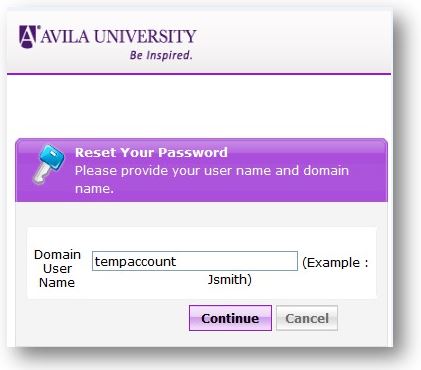Click the purple divider line under the header
The width and height of the screenshot is (421, 370).
199,74
